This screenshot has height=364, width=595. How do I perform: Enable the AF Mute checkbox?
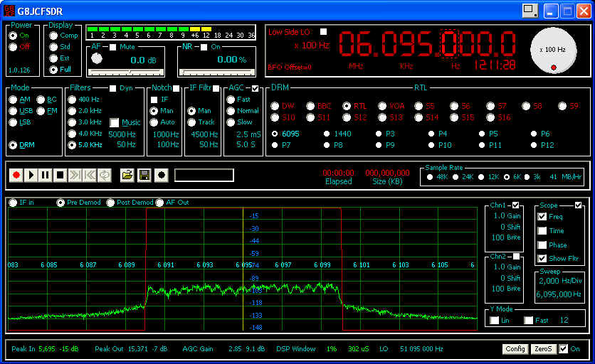click(x=112, y=47)
